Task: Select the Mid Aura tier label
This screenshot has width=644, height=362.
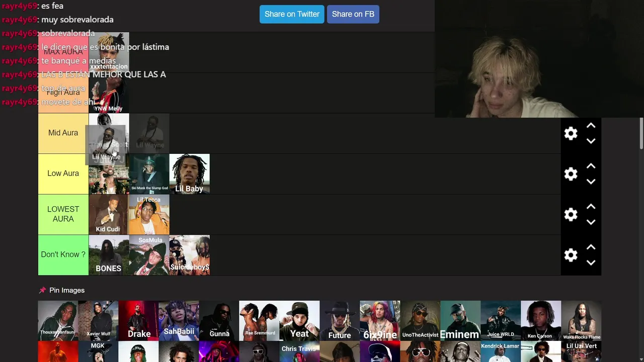Action: point(63,133)
